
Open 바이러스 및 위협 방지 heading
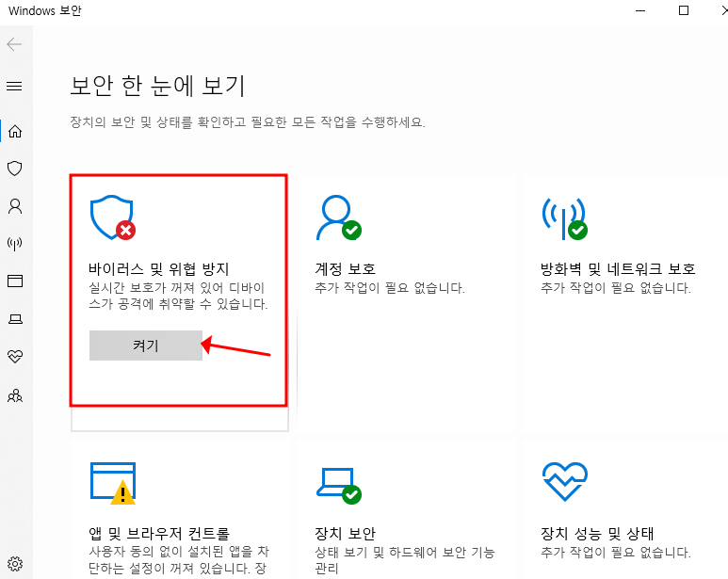(x=159, y=268)
